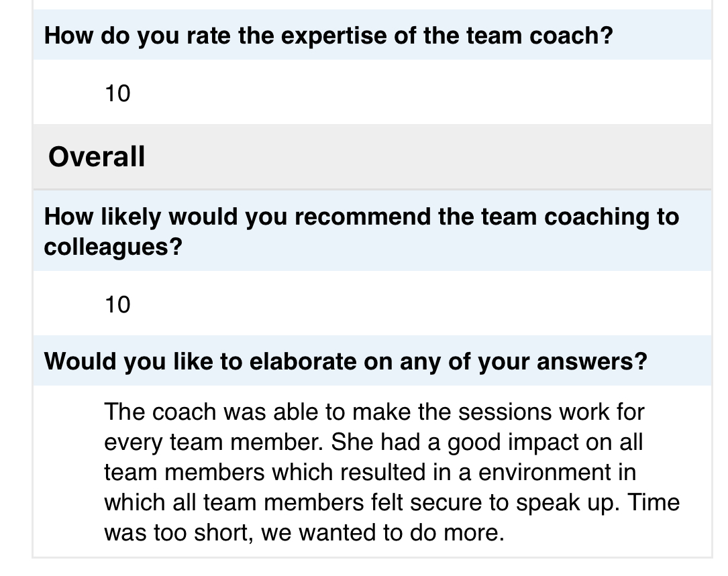Click the 'How likely would you recommend' question
Image resolution: width=728 pixels, height=576 pixels.
361,231
